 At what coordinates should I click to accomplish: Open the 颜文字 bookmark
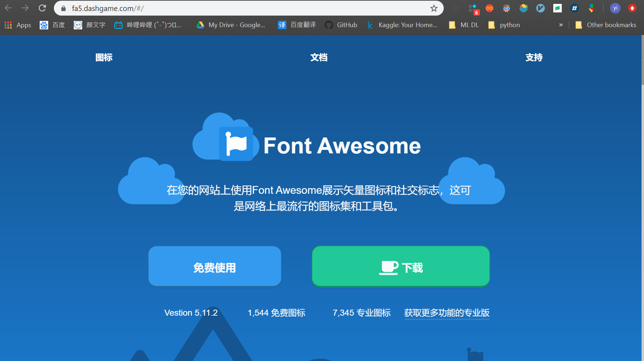click(x=90, y=25)
